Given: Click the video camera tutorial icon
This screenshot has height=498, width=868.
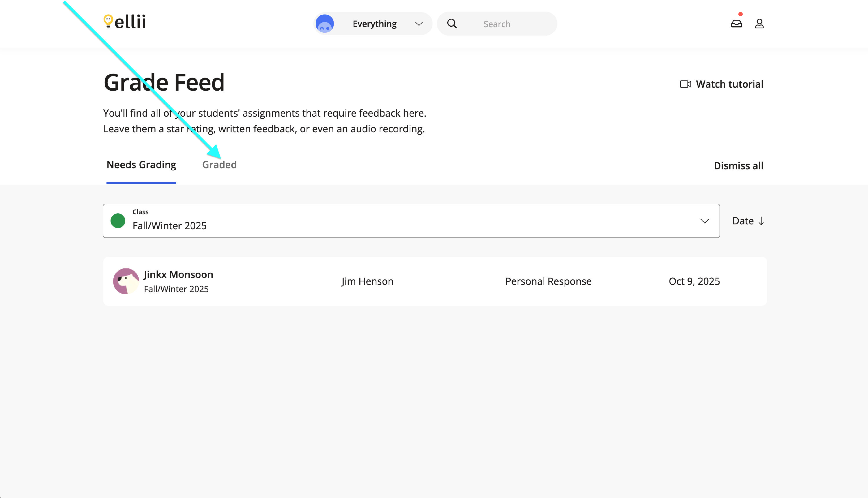Looking at the screenshot, I should (x=685, y=84).
